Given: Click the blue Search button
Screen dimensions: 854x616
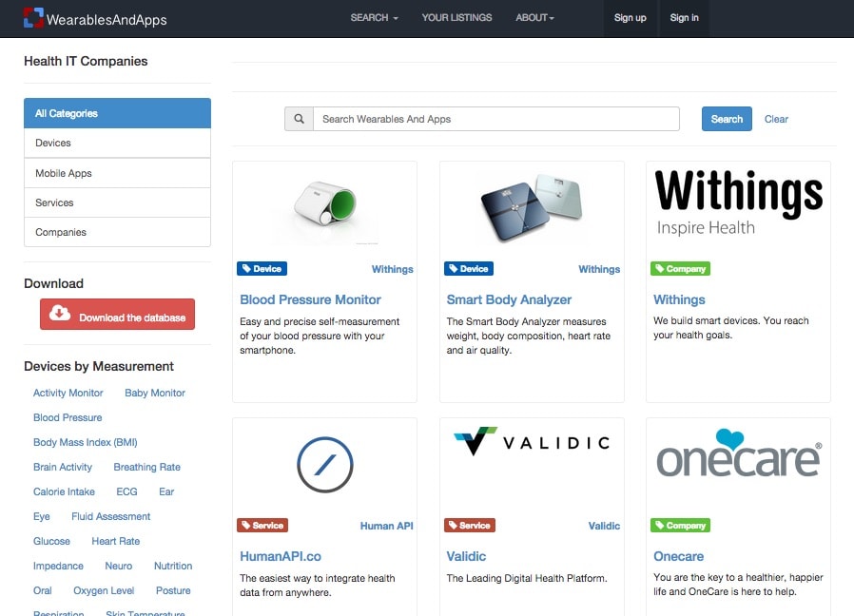Looking at the screenshot, I should tap(727, 119).
